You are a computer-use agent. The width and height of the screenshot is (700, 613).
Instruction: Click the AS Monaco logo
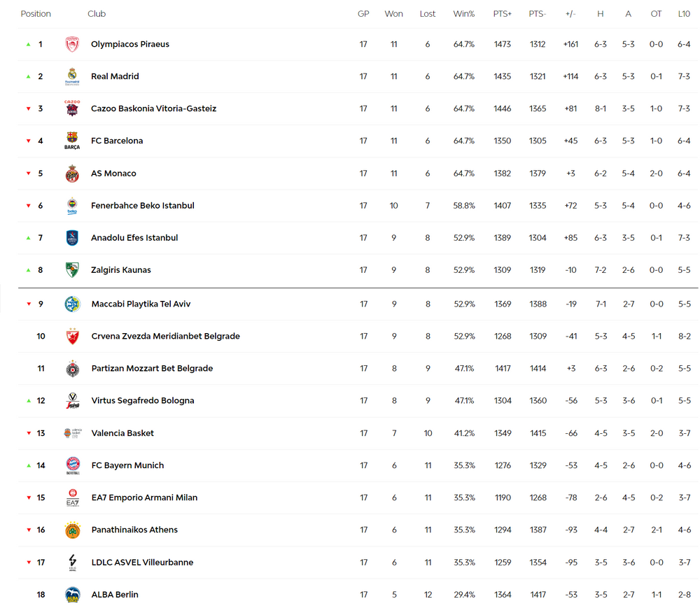coord(72,174)
